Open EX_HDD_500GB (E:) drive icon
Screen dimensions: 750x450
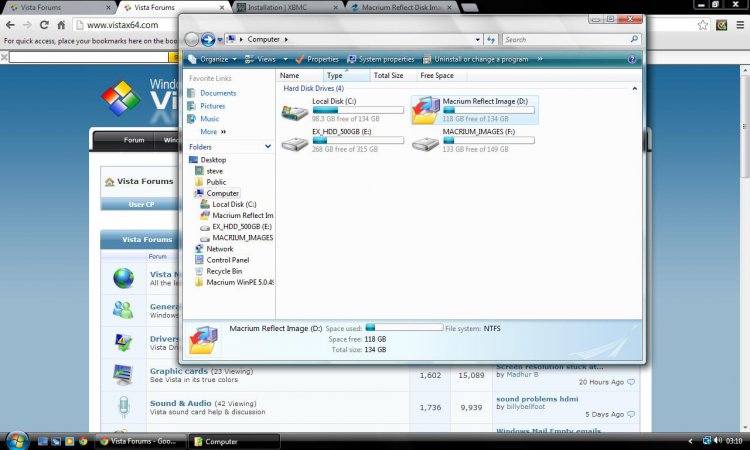tap(294, 143)
